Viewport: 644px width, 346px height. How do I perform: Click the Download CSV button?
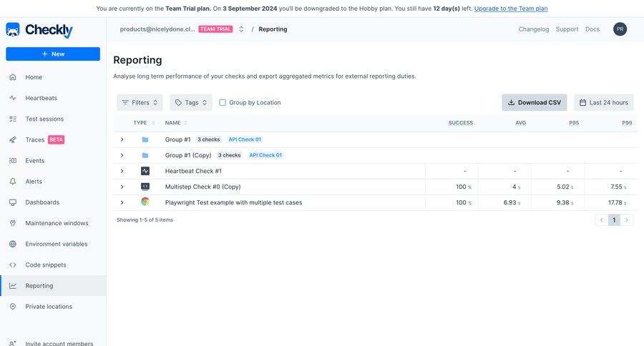pos(534,103)
